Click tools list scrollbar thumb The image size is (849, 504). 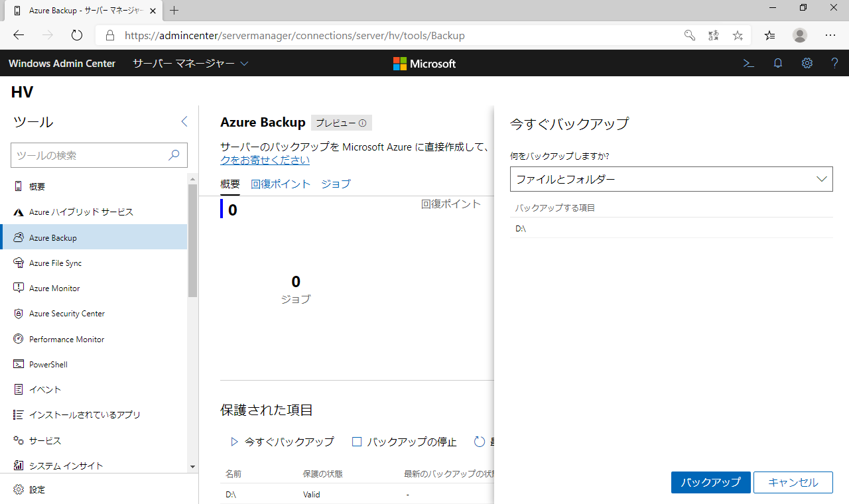point(193,240)
